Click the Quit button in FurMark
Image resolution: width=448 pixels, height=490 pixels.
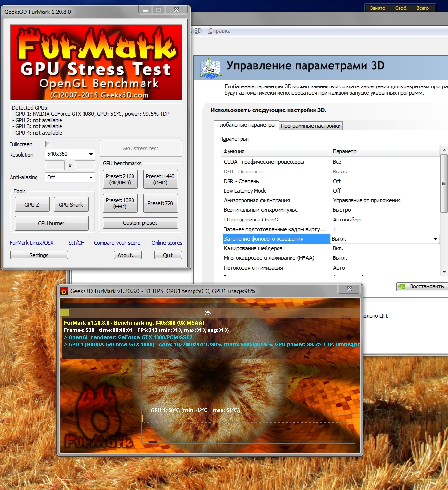point(168,255)
